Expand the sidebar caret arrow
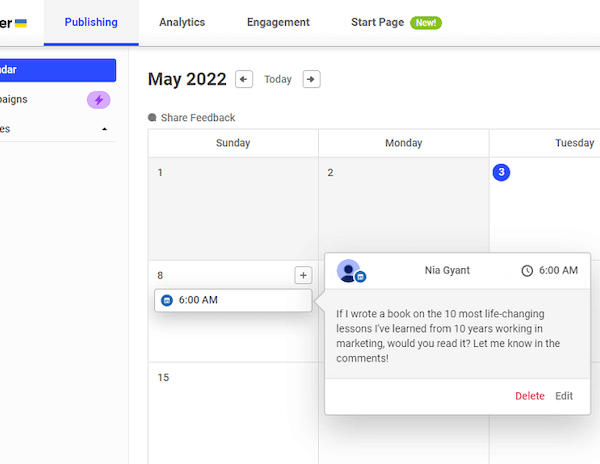The image size is (600, 464). pyautogui.click(x=105, y=129)
